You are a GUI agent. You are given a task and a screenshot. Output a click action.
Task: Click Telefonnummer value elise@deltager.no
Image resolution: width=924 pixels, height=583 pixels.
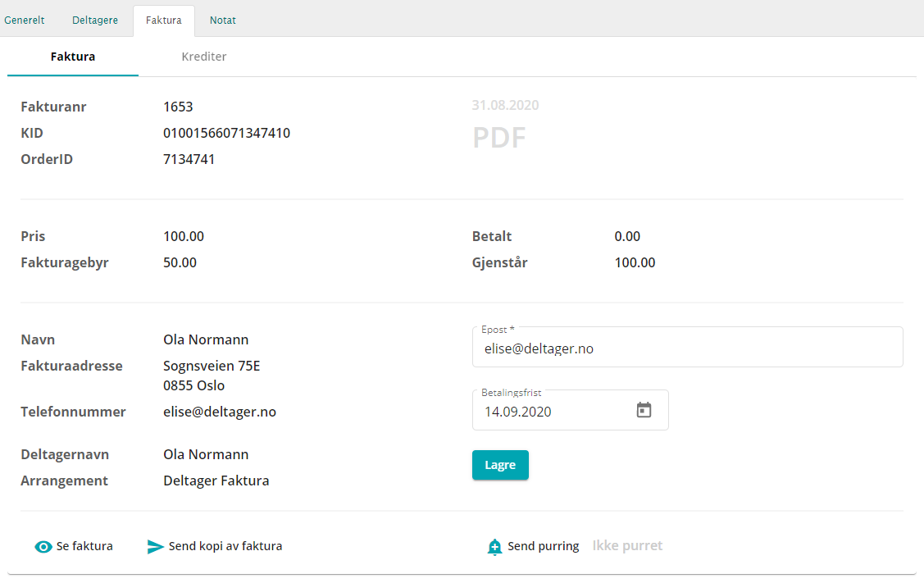[220, 412]
